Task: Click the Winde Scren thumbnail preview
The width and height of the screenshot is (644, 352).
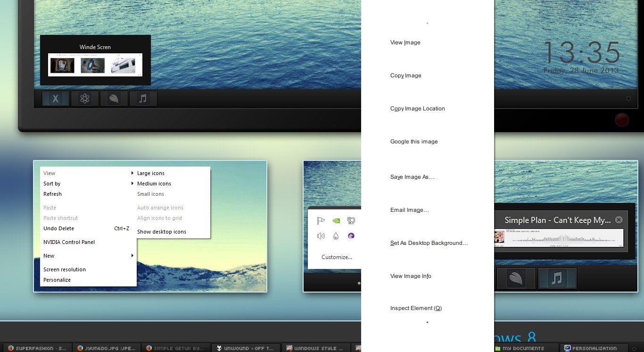Action: coord(95,65)
